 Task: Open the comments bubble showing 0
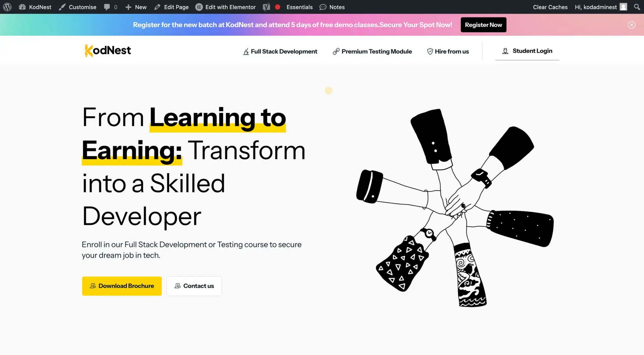[110, 7]
